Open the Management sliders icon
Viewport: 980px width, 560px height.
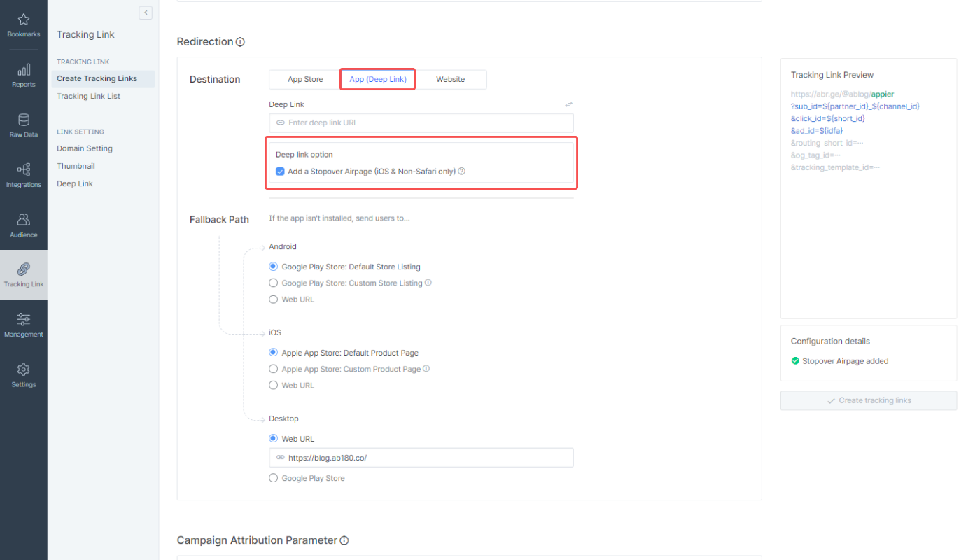(x=24, y=319)
